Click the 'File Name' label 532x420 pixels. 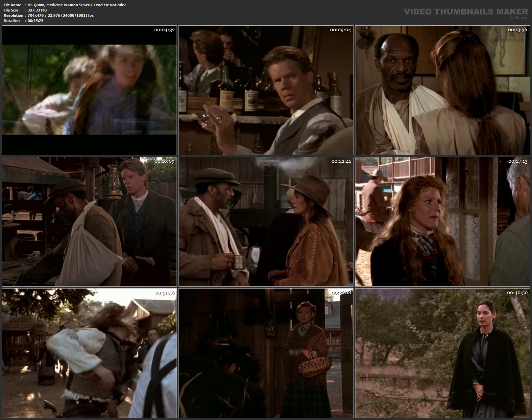[12, 5]
